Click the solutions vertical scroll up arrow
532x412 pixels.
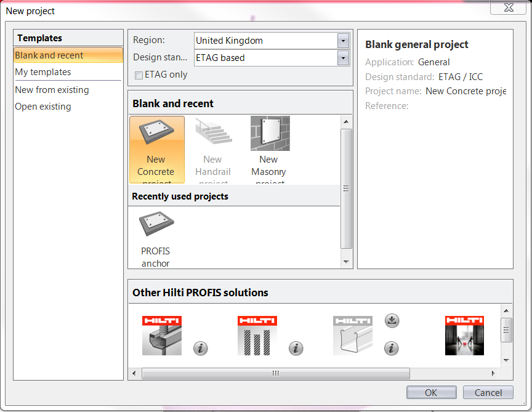[x=506, y=310]
